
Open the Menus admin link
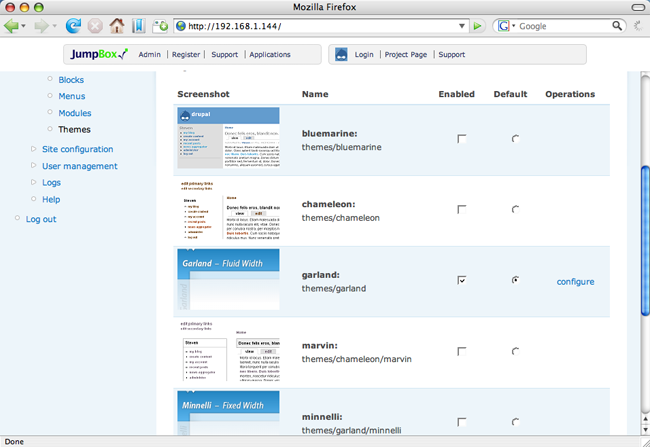72,96
